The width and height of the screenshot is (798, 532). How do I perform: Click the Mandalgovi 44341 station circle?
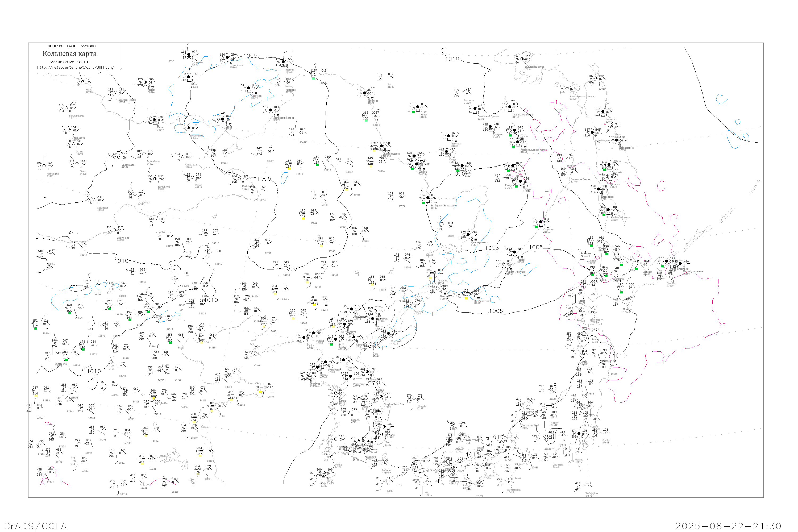coord(44,166)
